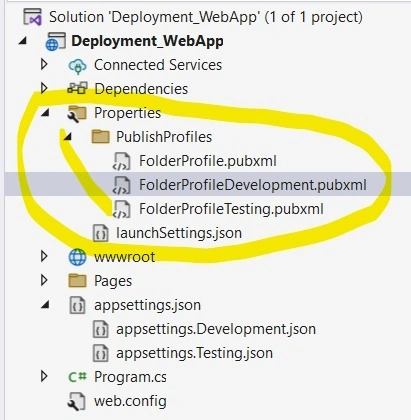411x420 pixels.
Task: Collapse the PublishProfiles folder
Action: click(68, 137)
